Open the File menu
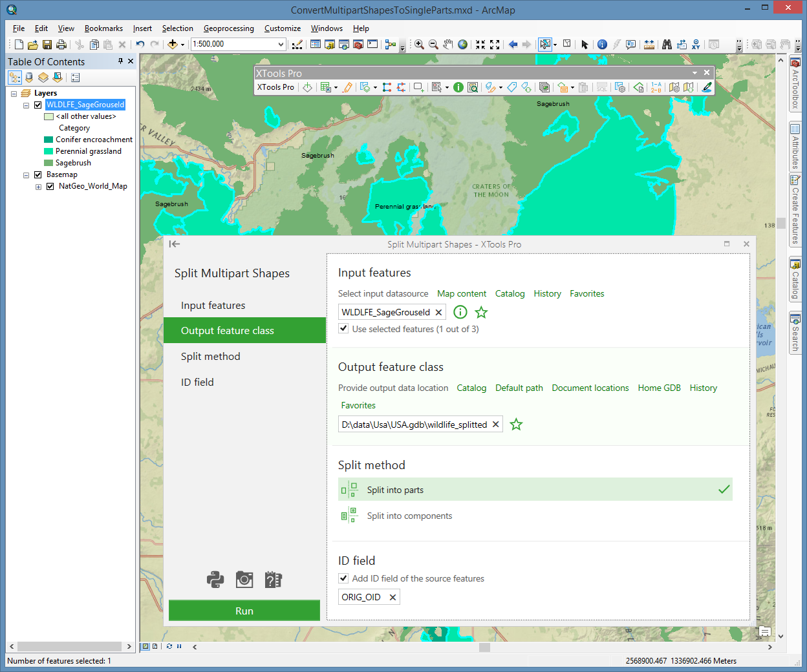This screenshot has height=672, width=807. (x=19, y=28)
